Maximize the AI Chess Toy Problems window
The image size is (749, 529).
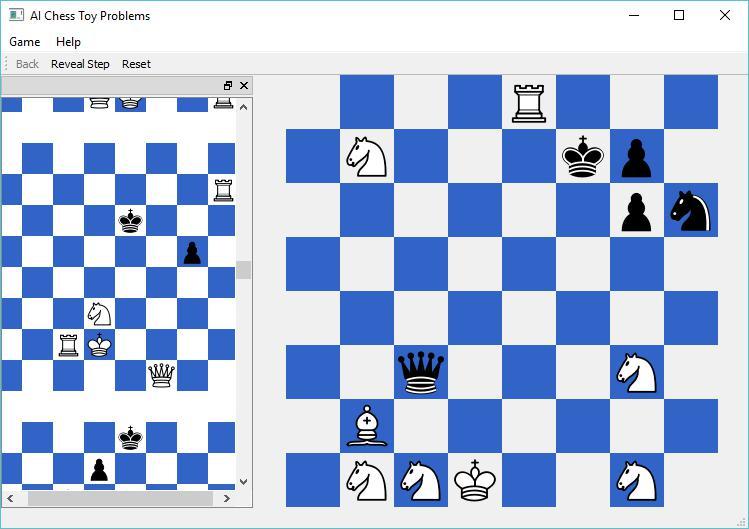point(679,15)
